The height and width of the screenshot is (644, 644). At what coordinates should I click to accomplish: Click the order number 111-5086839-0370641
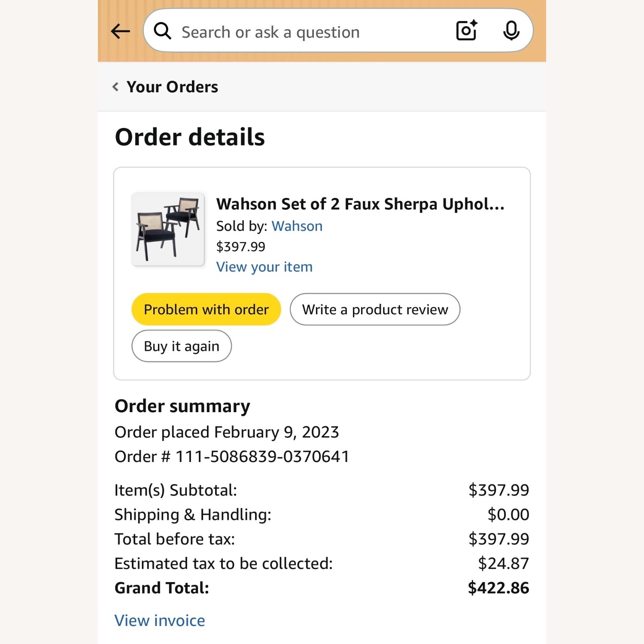[x=262, y=456]
